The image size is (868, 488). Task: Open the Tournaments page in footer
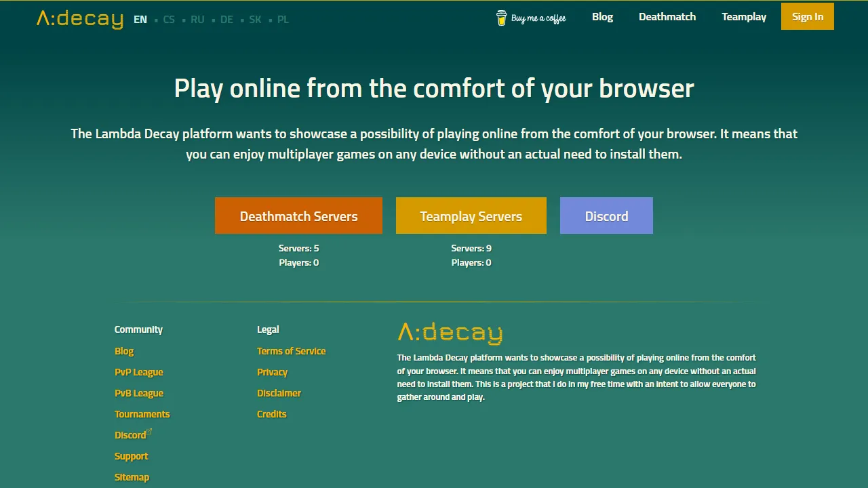pyautogui.click(x=142, y=413)
